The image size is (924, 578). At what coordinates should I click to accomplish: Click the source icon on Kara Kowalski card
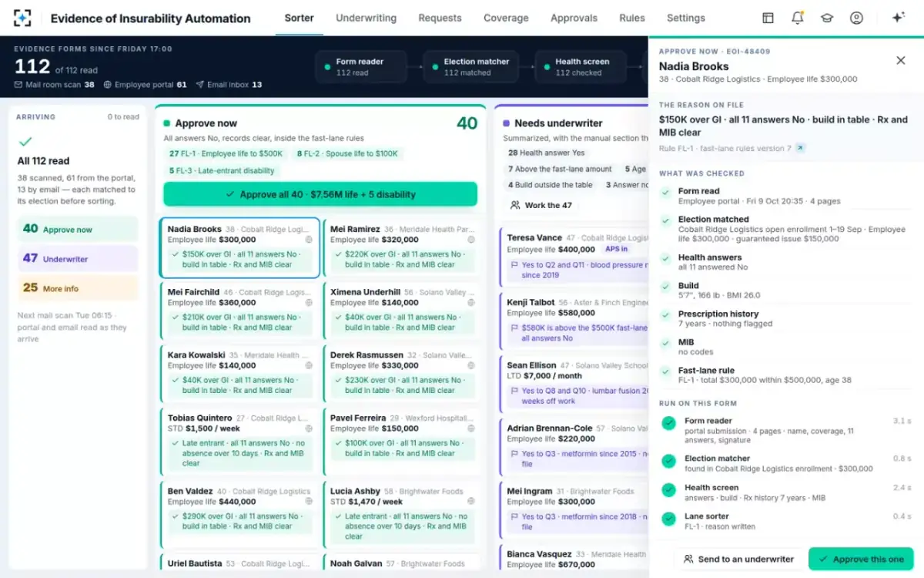point(309,365)
